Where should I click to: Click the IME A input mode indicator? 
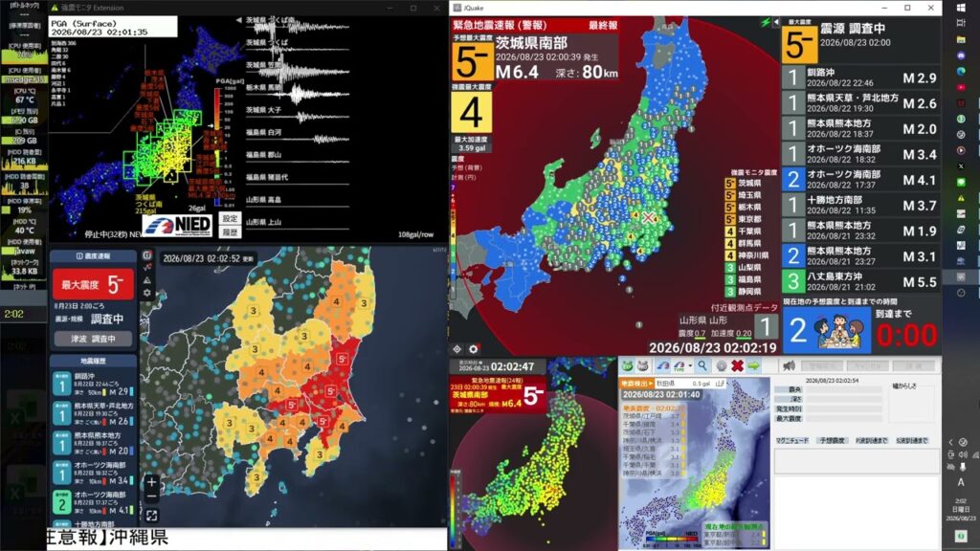[961, 482]
